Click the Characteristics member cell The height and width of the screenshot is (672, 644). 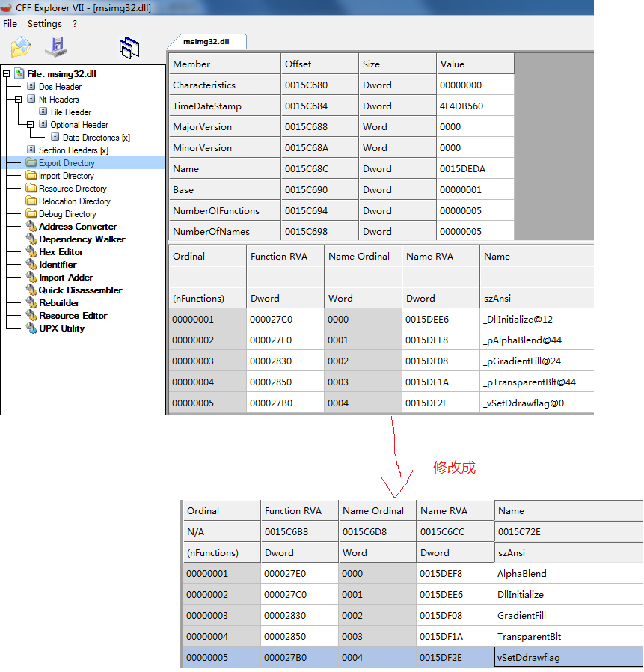[x=225, y=85]
